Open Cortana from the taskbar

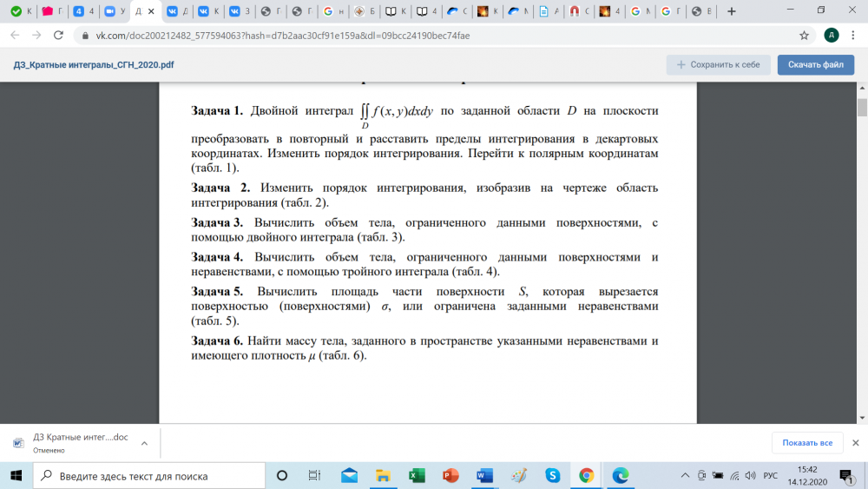coord(282,476)
